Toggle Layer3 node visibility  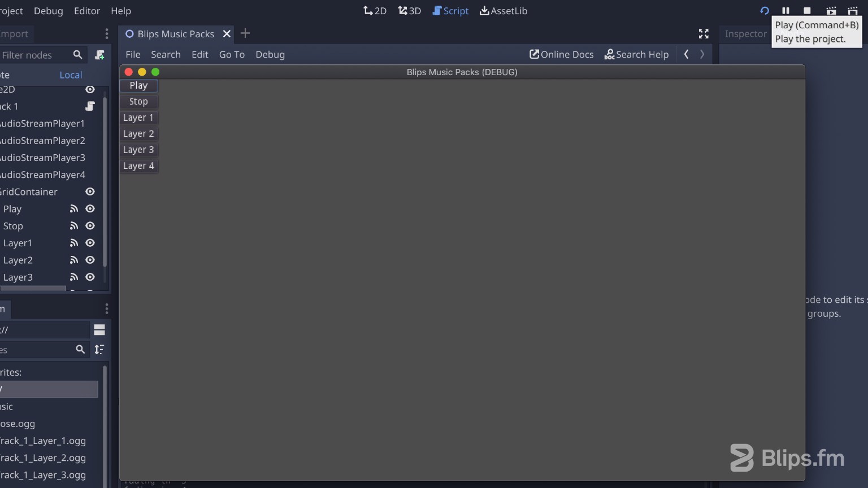pyautogui.click(x=90, y=277)
